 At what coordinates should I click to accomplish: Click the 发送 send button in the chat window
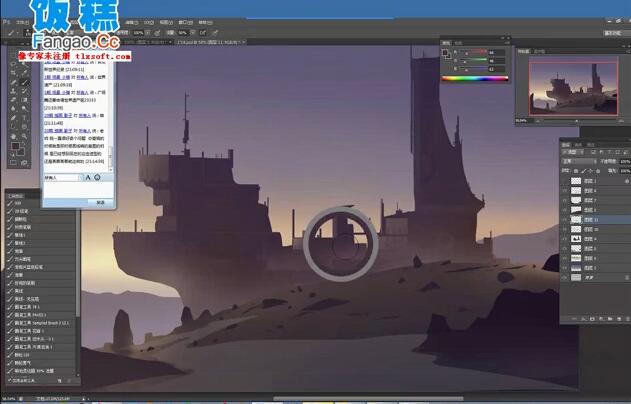100,202
